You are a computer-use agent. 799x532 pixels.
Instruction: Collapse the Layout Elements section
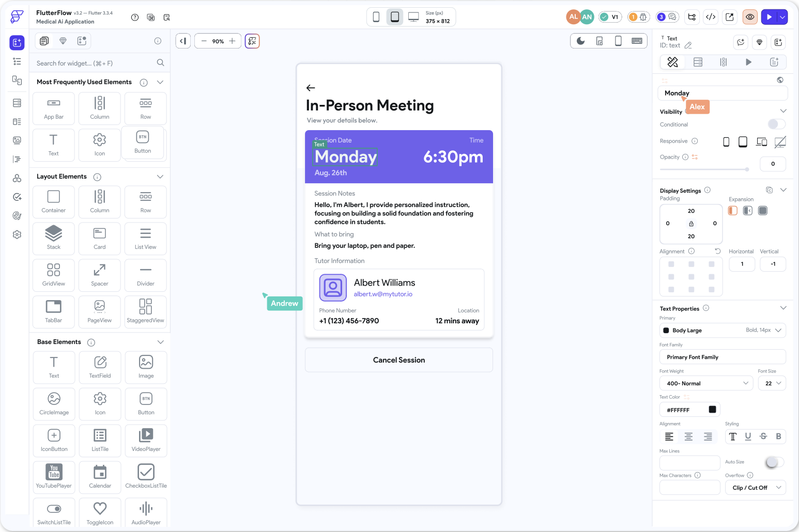point(160,177)
